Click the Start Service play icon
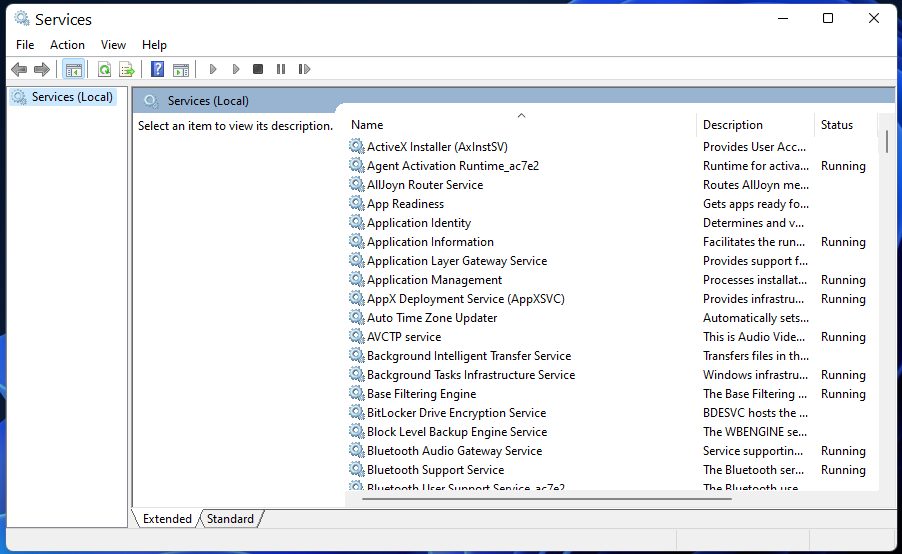This screenshot has width=902, height=554. tap(213, 70)
